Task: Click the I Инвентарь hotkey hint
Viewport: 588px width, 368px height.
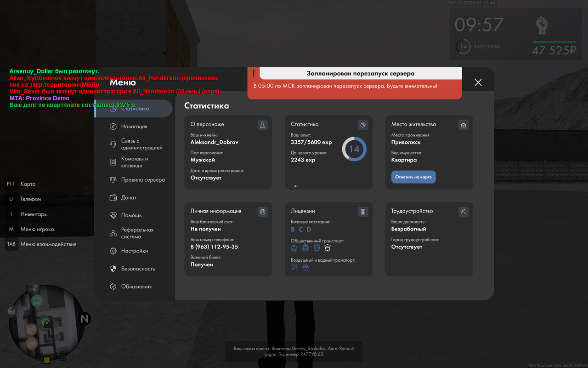Action: (26, 214)
